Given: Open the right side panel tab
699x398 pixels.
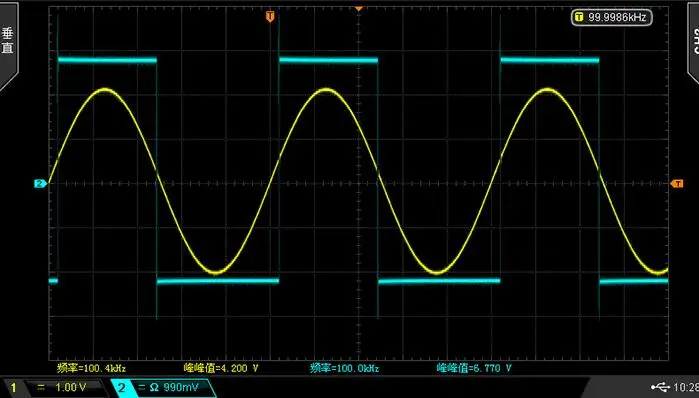Looking at the screenshot, I should point(693,42).
